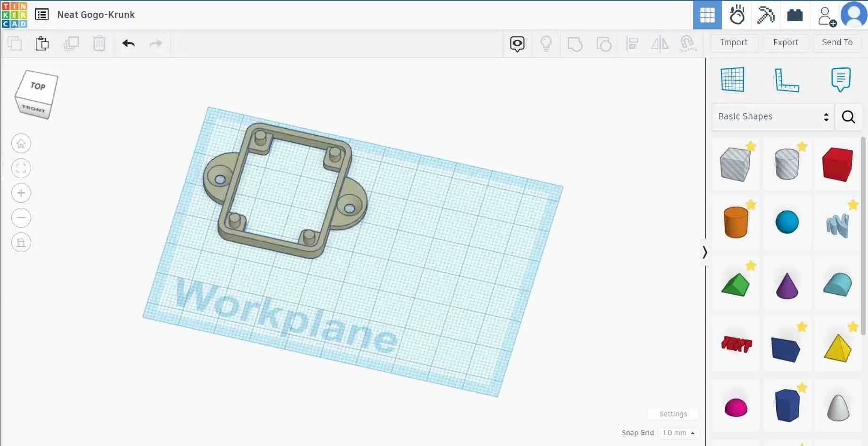The width and height of the screenshot is (868, 446).
Task: Select the Workplane tool
Action: click(733, 79)
